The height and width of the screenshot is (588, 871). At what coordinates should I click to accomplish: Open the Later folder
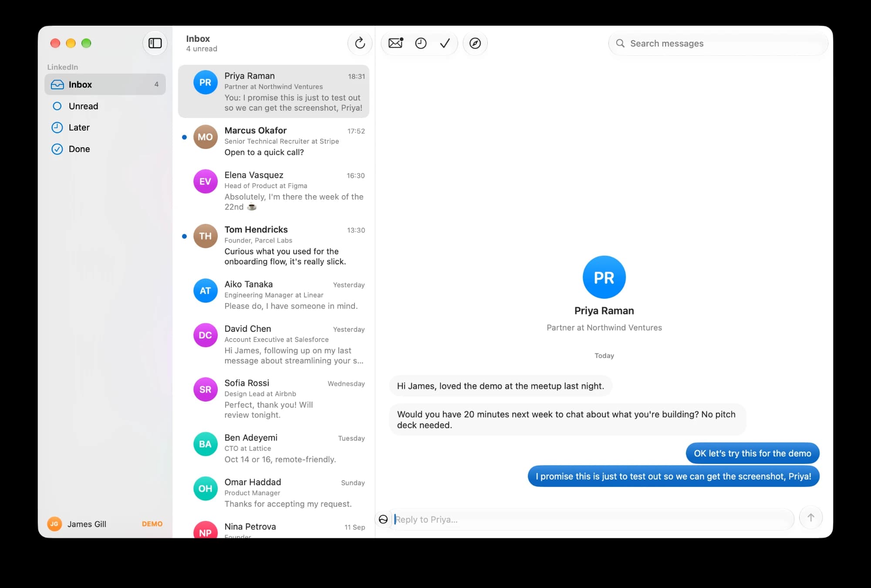(x=105, y=127)
